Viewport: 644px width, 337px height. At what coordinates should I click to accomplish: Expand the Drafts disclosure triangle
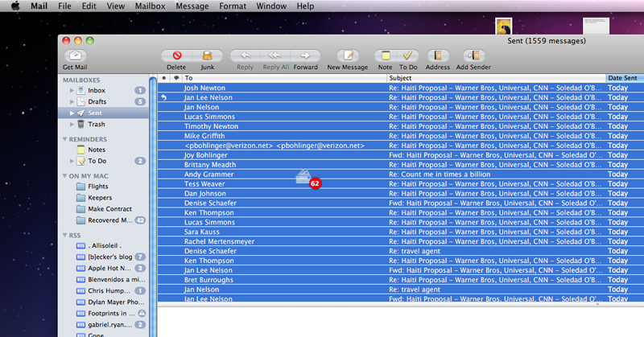[x=72, y=101]
